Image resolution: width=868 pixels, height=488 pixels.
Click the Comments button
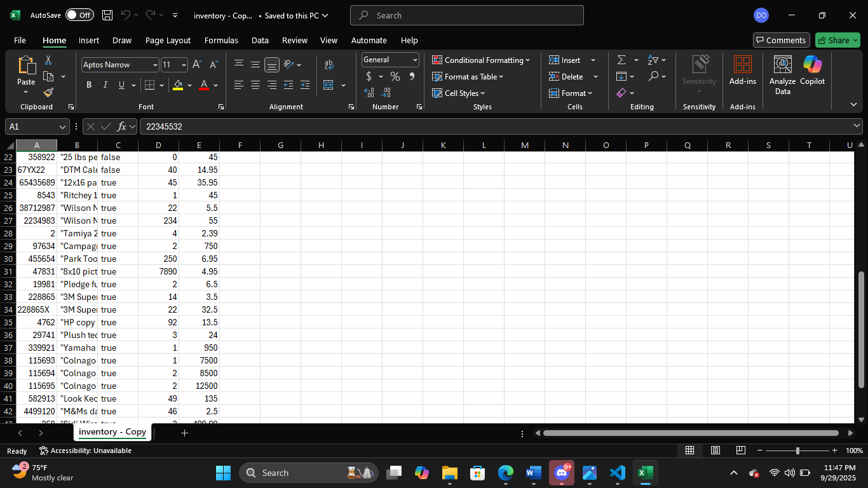[x=781, y=40]
